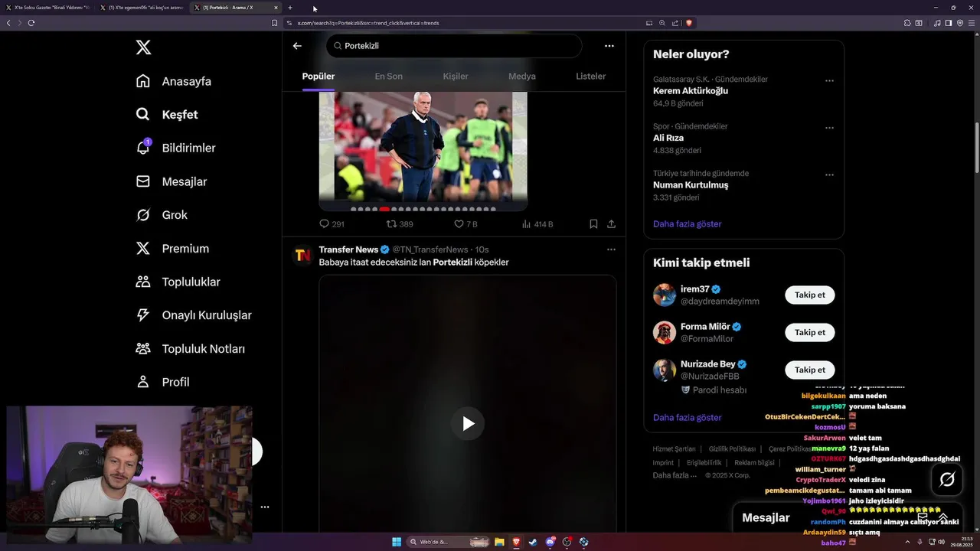
Task: Open Bildirimler notifications
Action: [x=175, y=148]
